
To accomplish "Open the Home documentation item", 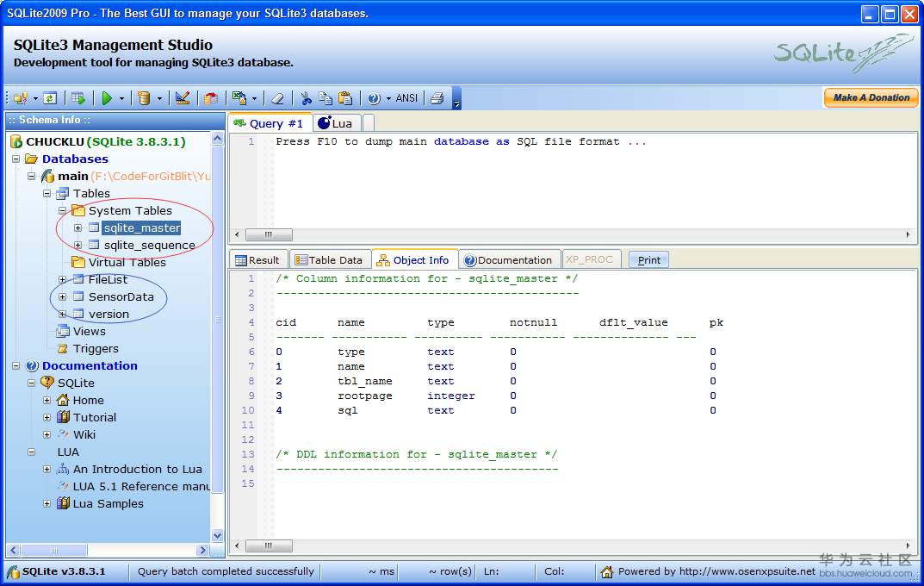I will click(89, 401).
